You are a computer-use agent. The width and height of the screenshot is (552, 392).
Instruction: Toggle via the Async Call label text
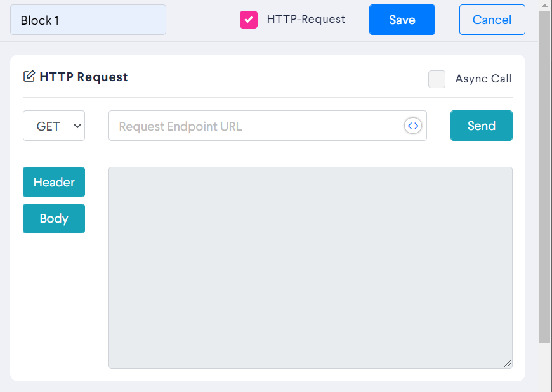[x=483, y=79]
